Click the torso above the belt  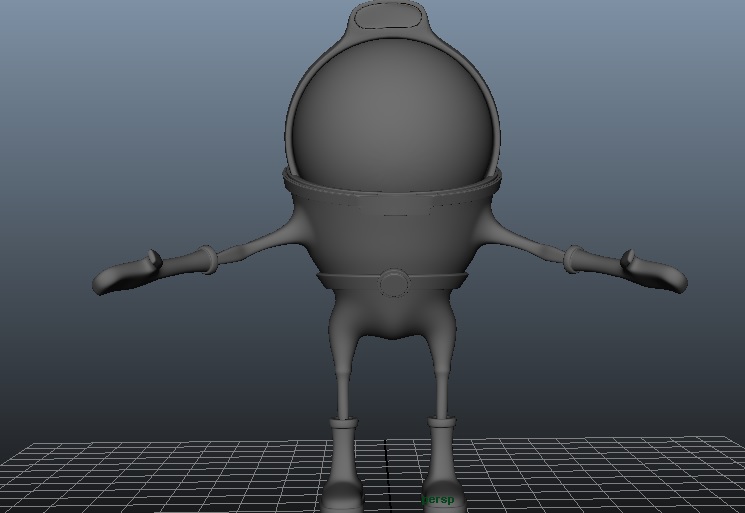coord(392,240)
